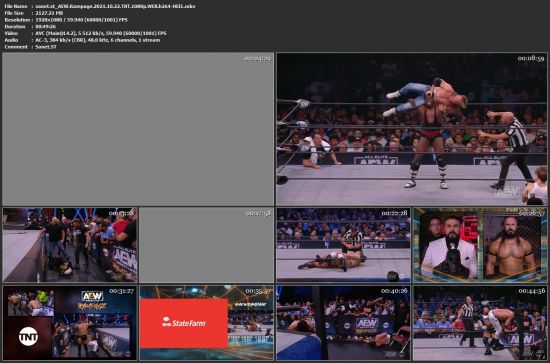Click the 00:22:28 timestamp label
Image resolution: width=550 pixels, height=363 pixels.
click(x=395, y=213)
